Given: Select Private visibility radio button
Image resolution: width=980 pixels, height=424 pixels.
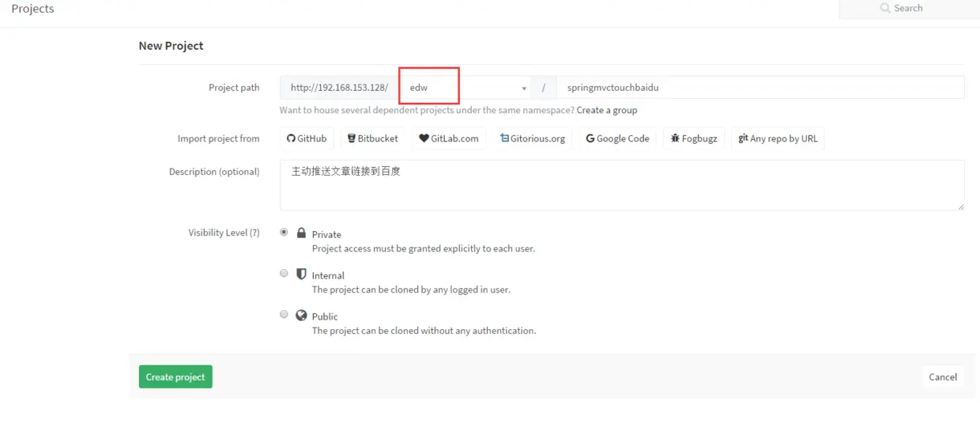Looking at the screenshot, I should coord(284,233).
